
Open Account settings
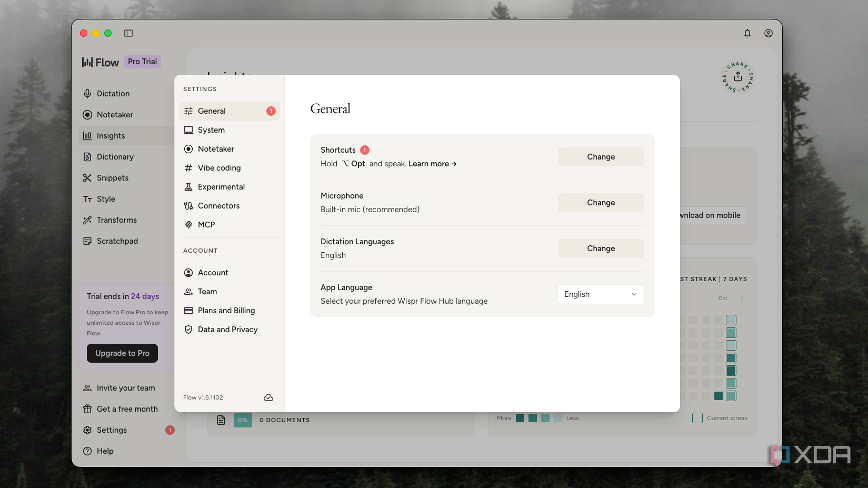pyautogui.click(x=229, y=273)
